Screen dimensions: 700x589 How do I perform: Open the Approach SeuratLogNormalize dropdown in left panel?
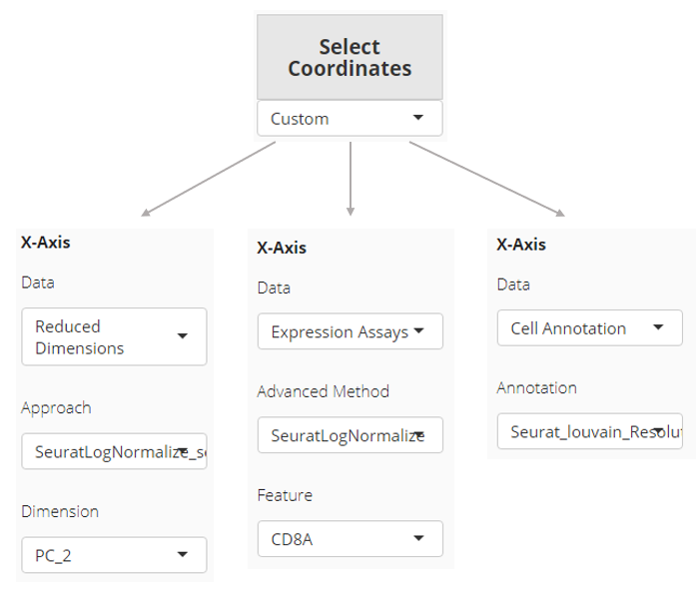pyautogui.click(x=113, y=451)
